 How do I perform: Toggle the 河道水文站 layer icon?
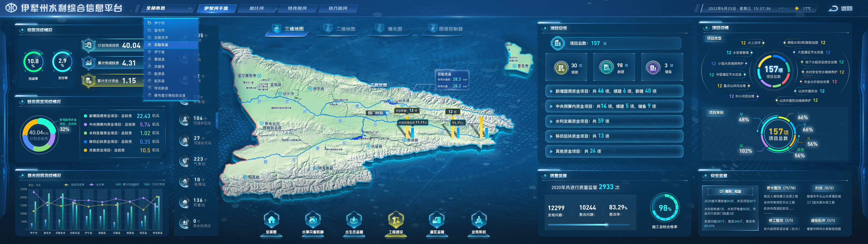[x=185, y=141]
